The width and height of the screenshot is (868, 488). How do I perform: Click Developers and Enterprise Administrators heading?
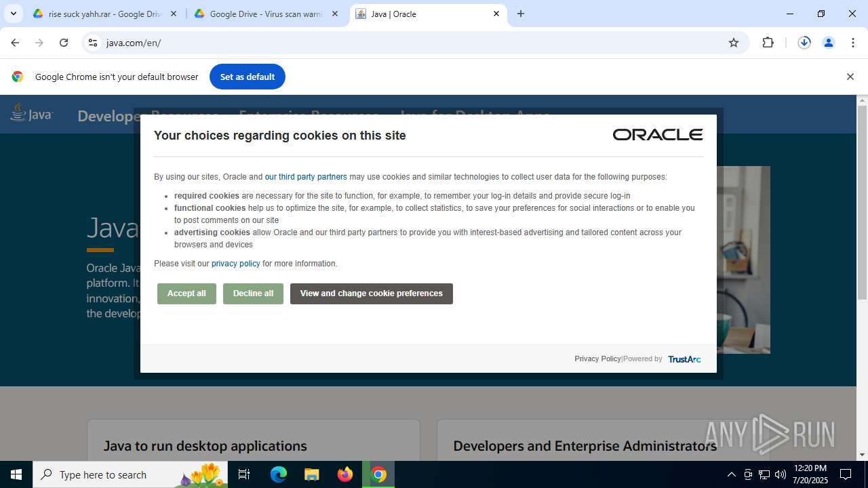(585, 446)
